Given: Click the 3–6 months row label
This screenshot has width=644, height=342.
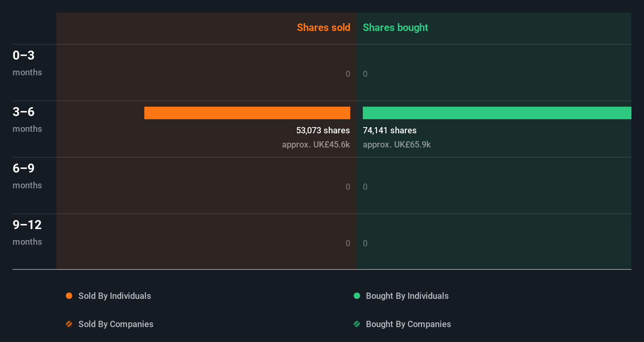Looking at the screenshot, I should pyautogui.click(x=27, y=120).
